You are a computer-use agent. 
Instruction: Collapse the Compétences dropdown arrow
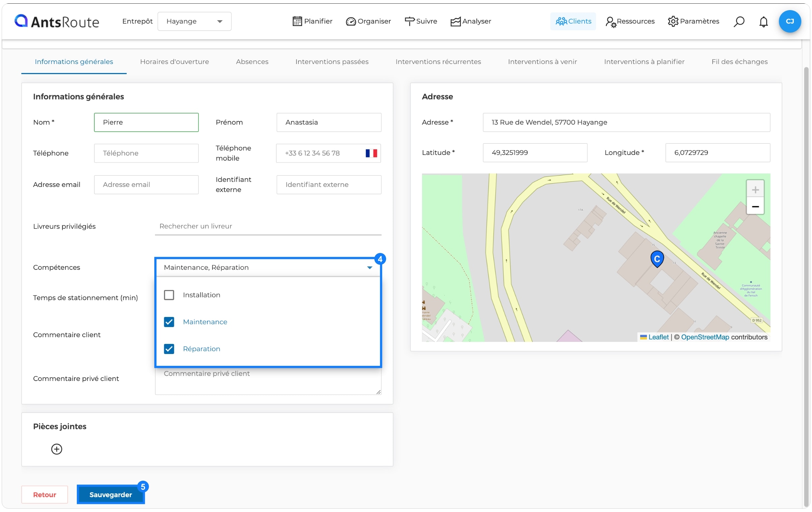click(x=370, y=268)
